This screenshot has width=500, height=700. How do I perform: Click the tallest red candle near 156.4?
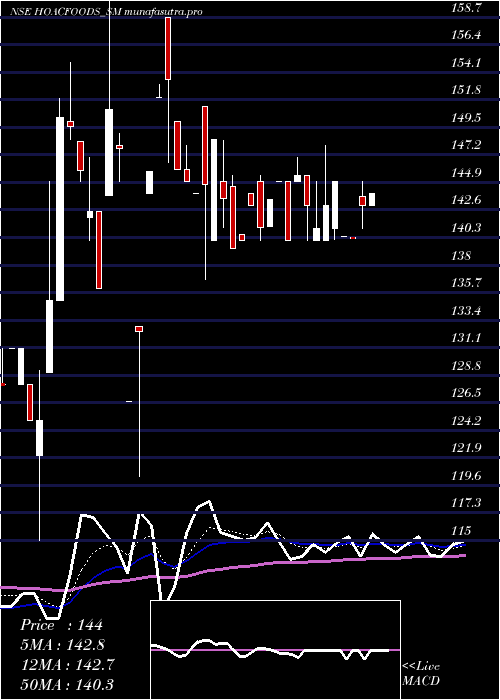168,49
